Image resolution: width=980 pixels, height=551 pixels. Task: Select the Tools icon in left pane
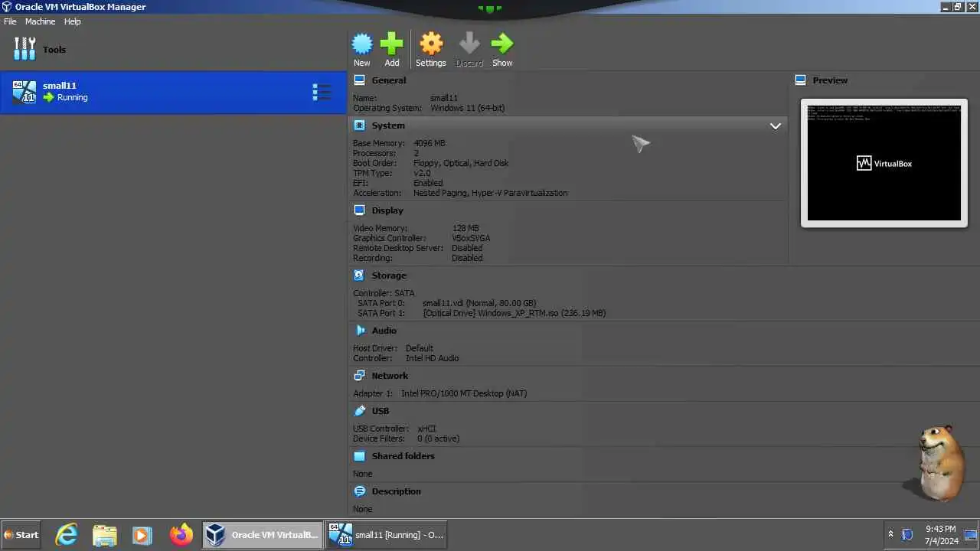pyautogui.click(x=24, y=49)
